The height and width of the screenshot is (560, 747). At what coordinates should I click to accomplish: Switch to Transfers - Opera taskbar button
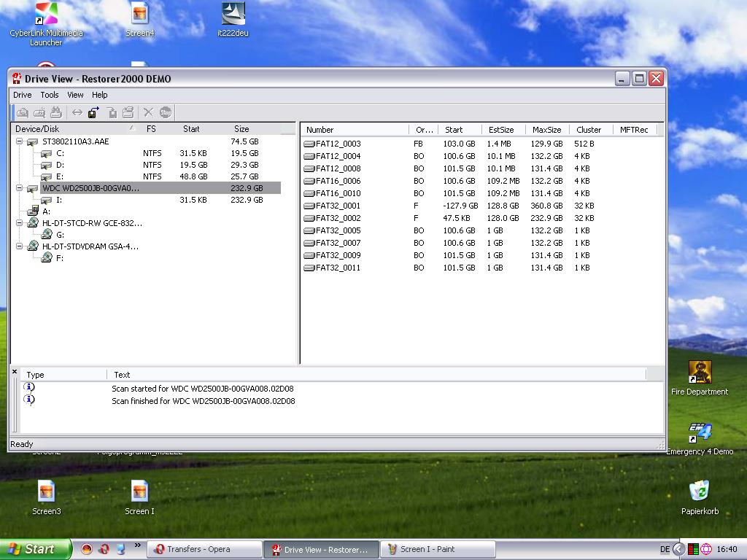point(204,549)
